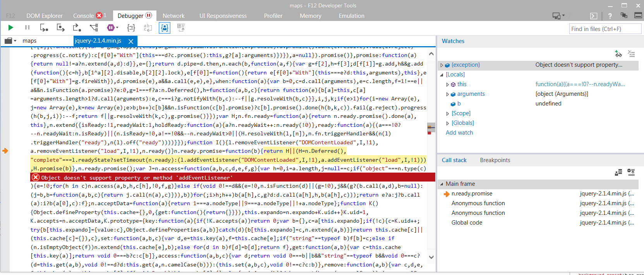Screen dimensions: 644x275
Task: Expand the 'this' local variable
Action: coord(448,85)
